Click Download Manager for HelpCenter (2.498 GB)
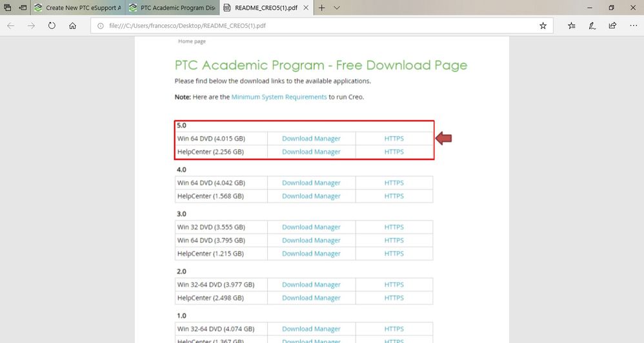 click(x=311, y=298)
